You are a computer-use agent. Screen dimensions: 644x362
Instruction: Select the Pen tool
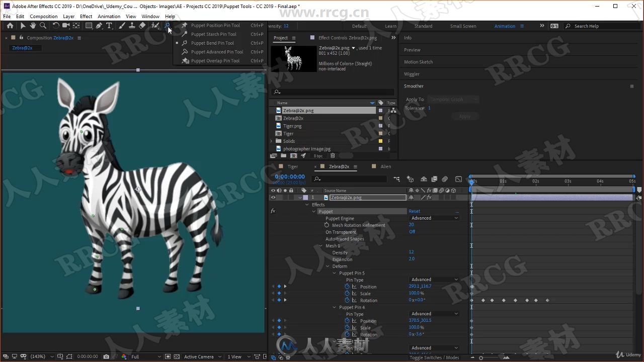99,26
